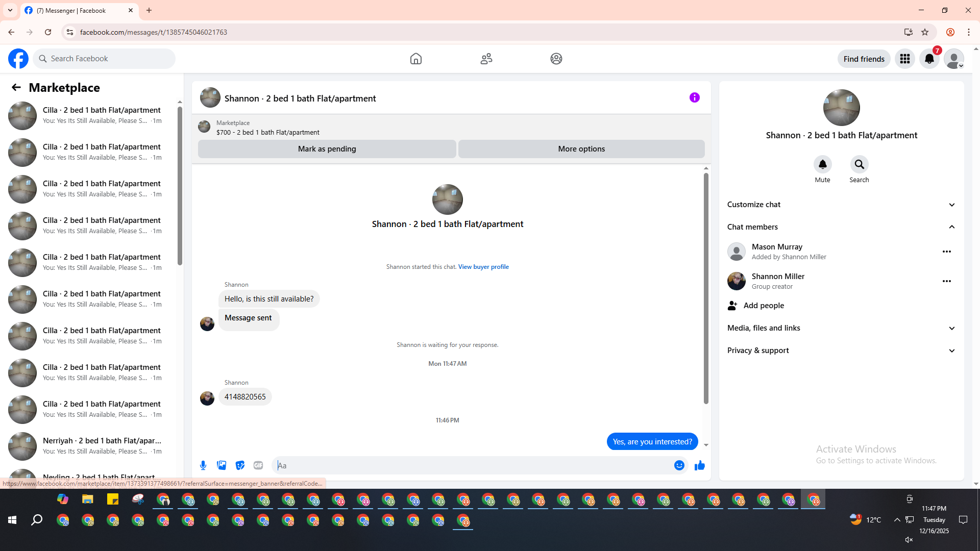This screenshot has width=980, height=551.
Task: Open Copilot from the taskbar
Action: (63, 499)
